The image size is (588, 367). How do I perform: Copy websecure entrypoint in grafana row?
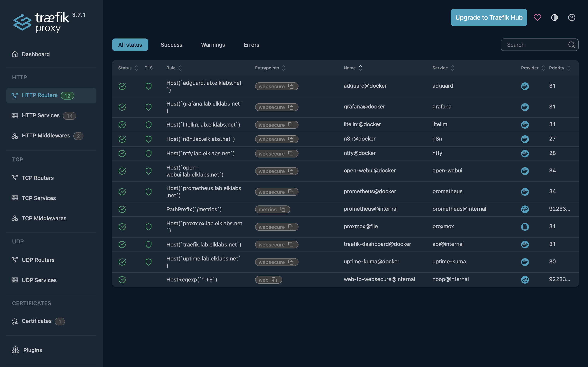click(291, 107)
